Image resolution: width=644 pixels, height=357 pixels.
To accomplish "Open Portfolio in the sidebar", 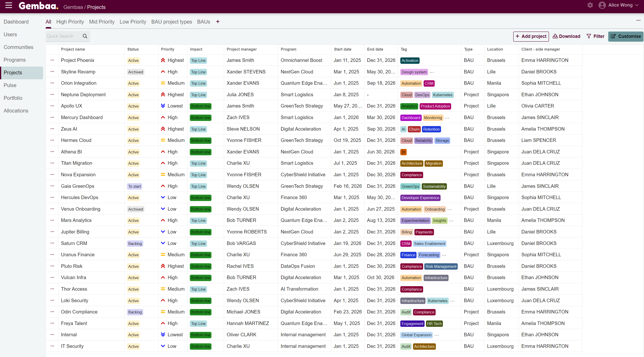I will click(13, 98).
